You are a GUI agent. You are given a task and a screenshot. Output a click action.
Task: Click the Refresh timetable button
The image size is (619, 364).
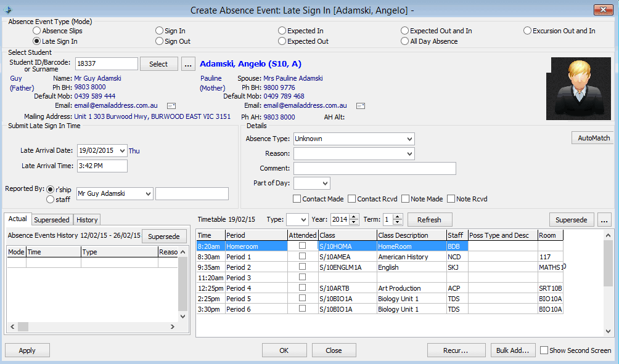pyautogui.click(x=429, y=220)
